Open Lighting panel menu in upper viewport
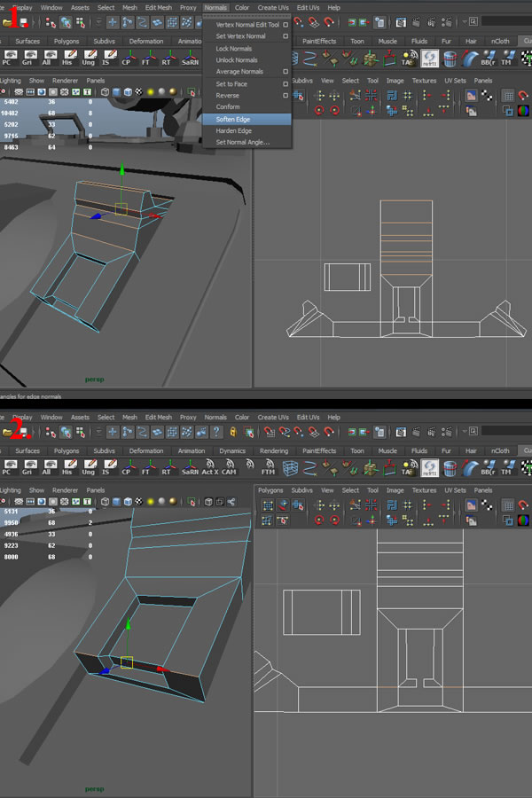This screenshot has width=532, height=798. coord(10,81)
